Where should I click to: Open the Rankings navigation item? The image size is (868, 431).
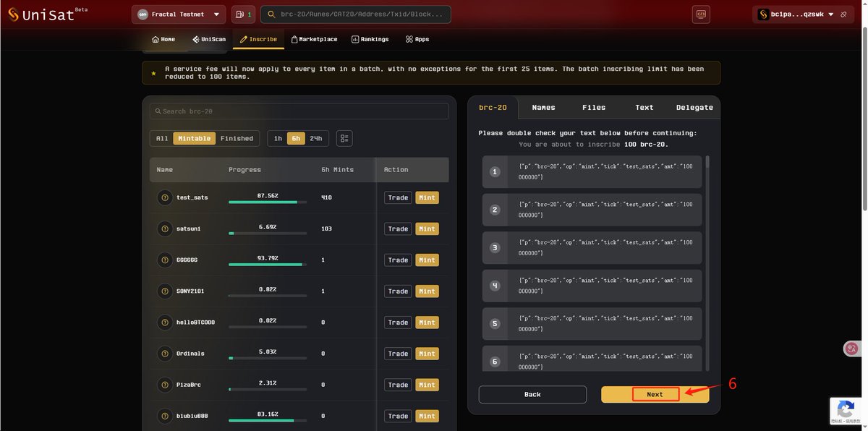[370, 39]
